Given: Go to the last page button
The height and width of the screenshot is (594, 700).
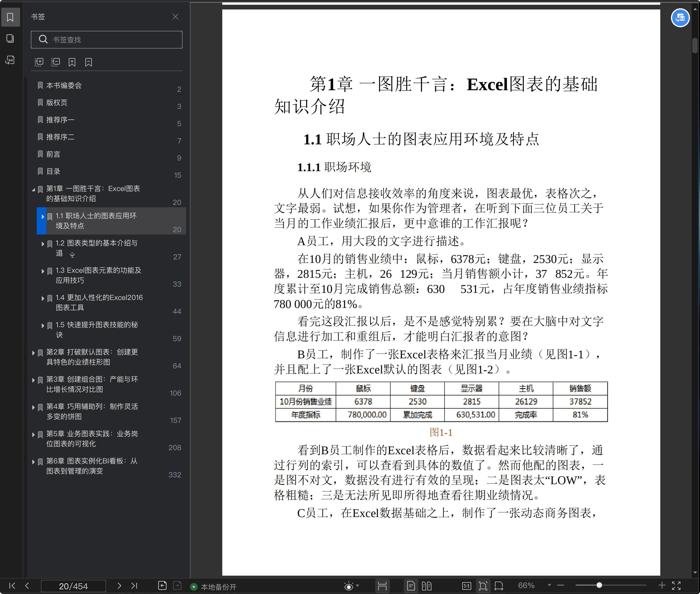Looking at the screenshot, I should click(x=134, y=586).
